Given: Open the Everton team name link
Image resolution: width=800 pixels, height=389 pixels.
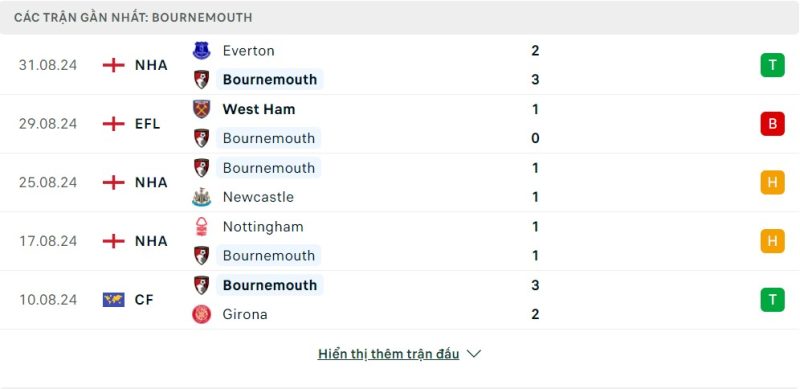Looking at the screenshot, I should point(248,51).
